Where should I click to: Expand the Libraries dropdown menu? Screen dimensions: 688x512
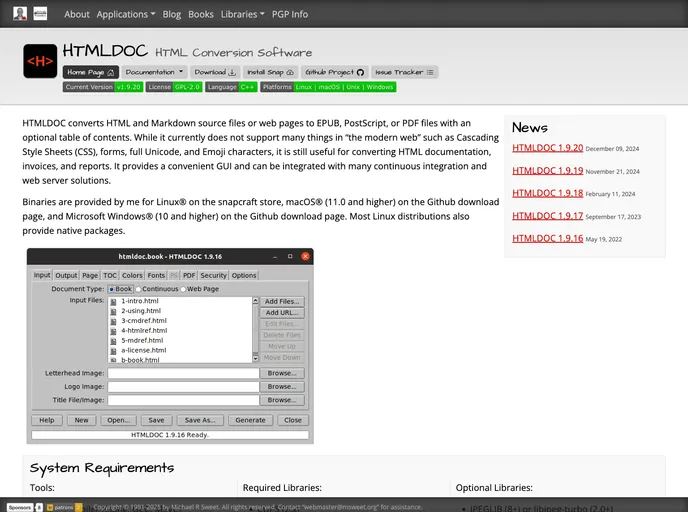tap(243, 14)
